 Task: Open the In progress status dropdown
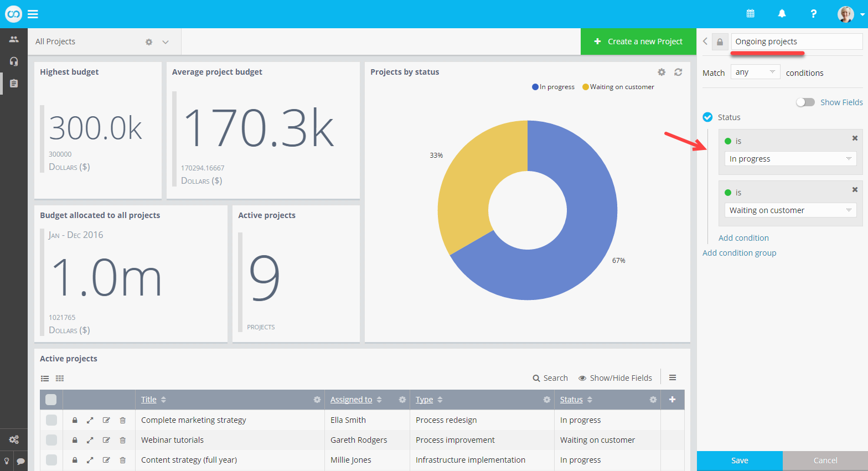tap(790, 159)
